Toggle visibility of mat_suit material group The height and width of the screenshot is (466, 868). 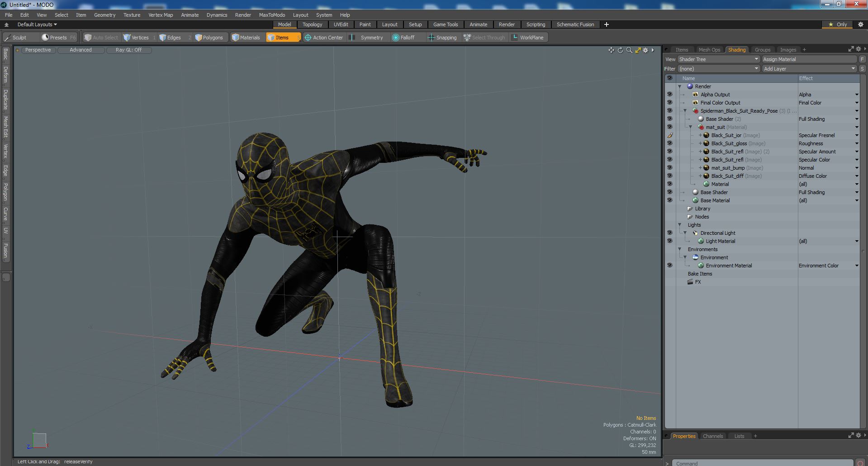[x=669, y=127]
